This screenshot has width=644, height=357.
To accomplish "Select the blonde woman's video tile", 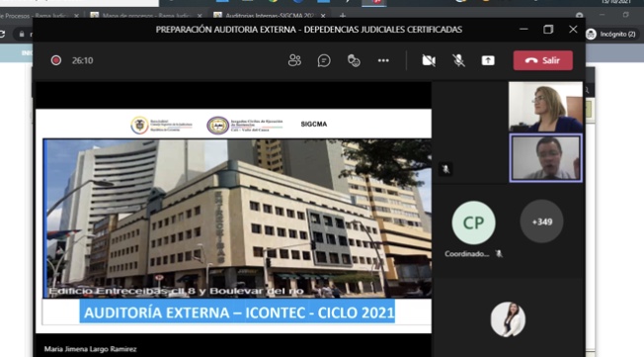I will tap(545, 107).
